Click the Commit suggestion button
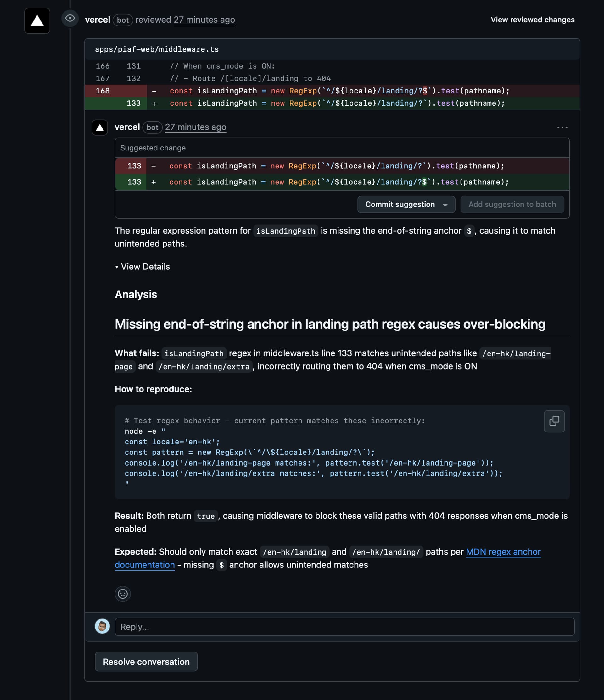 click(400, 204)
